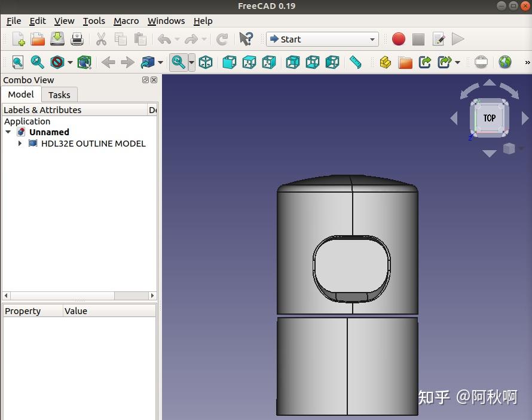Open the Macro menu

coord(126,21)
